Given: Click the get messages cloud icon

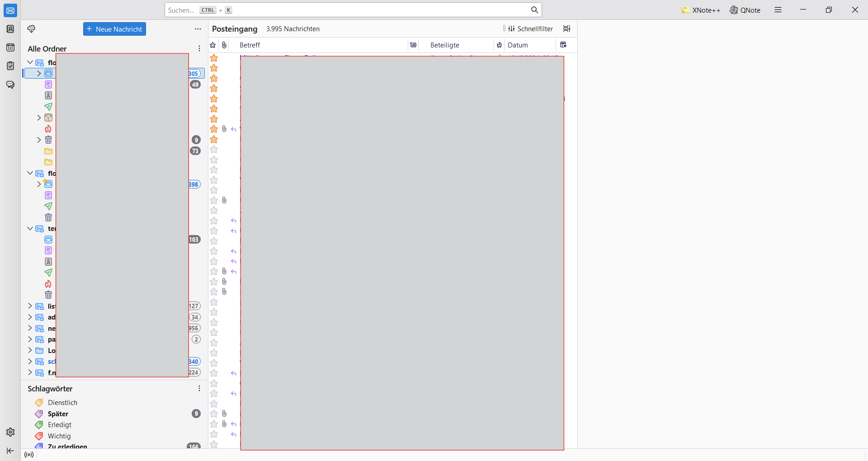Looking at the screenshot, I should [31, 29].
